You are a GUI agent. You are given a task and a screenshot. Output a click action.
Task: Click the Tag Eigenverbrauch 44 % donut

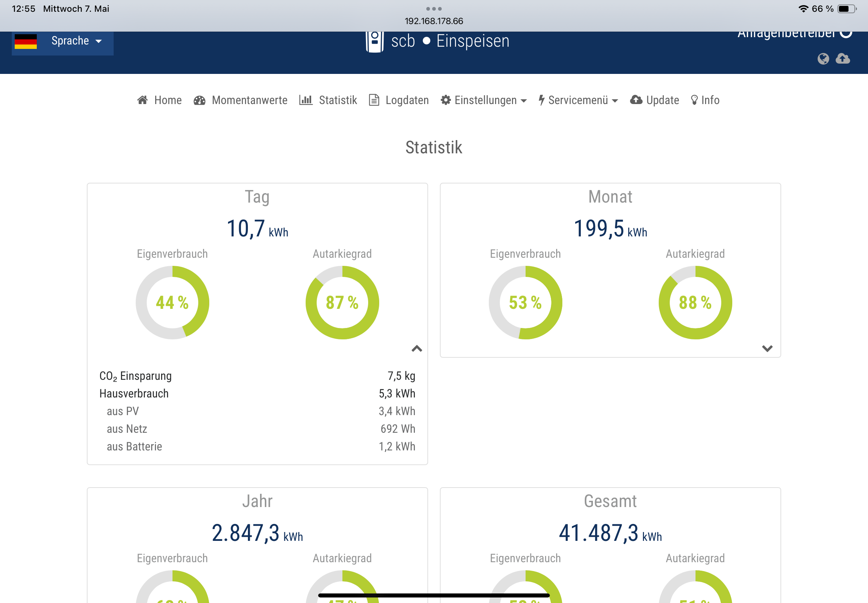(x=172, y=302)
